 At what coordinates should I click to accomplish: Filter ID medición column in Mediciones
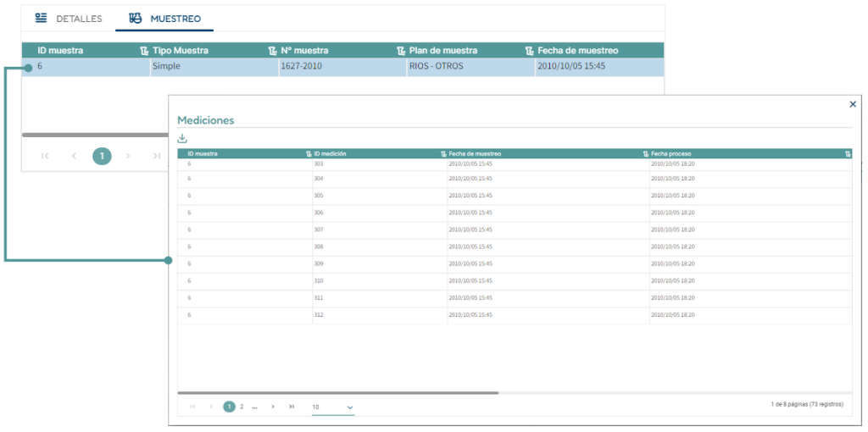[x=443, y=154]
